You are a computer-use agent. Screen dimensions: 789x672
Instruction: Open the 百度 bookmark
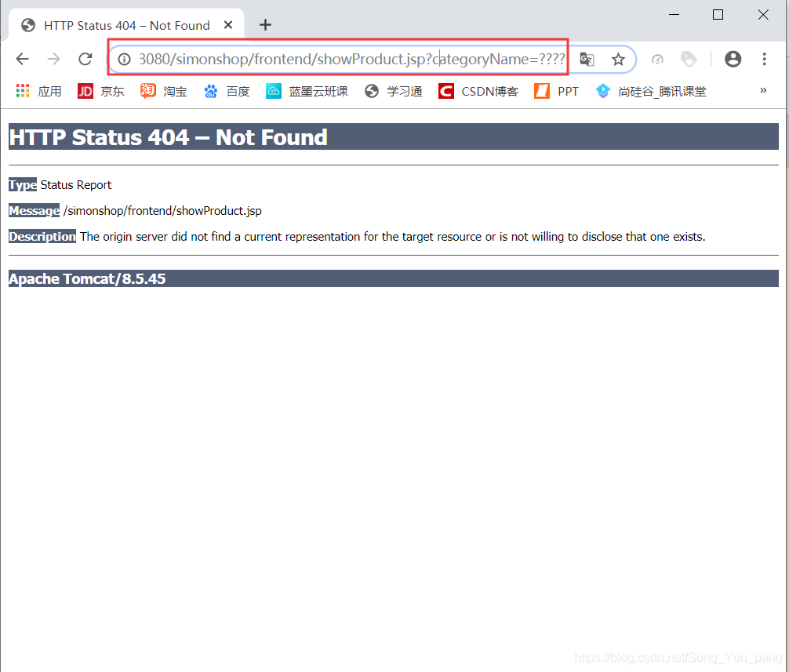(x=227, y=91)
